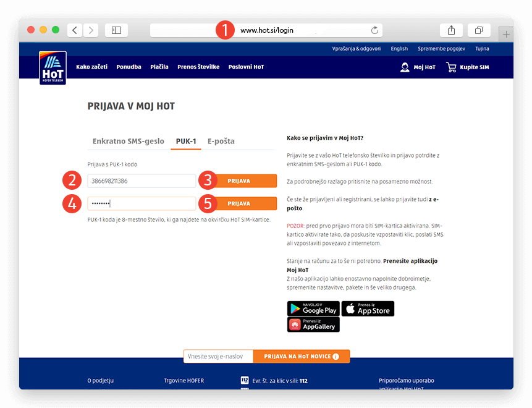Open the Safari share icon
Screen dimensions: 532x408
click(x=451, y=30)
